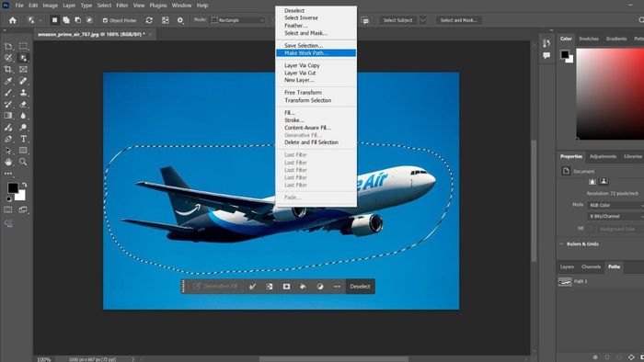The image size is (644, 362).
Task: Open the gear settings in options bar
Action: coord(180,20)
